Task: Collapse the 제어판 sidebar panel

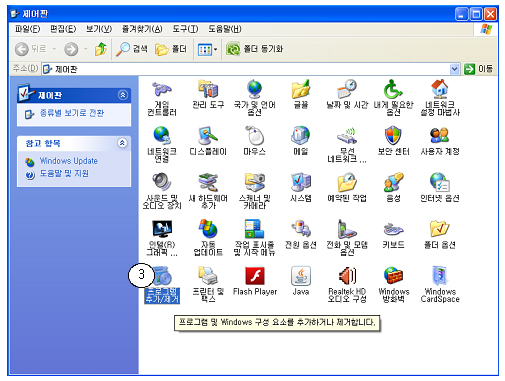Action: click(123, 95)
